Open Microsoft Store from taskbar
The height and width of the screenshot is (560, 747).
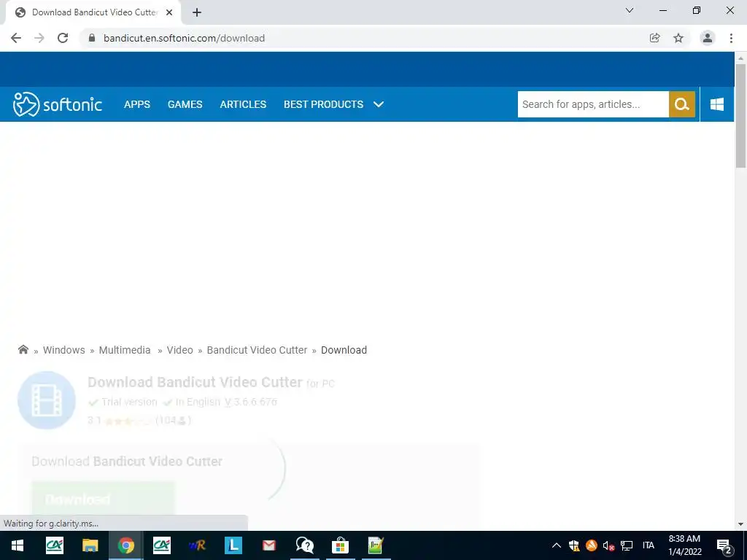click(340, 545)
